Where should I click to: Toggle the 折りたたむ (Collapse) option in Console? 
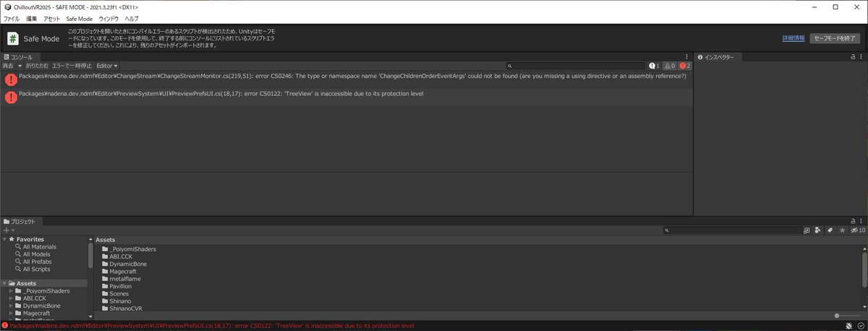coord(38,66)
